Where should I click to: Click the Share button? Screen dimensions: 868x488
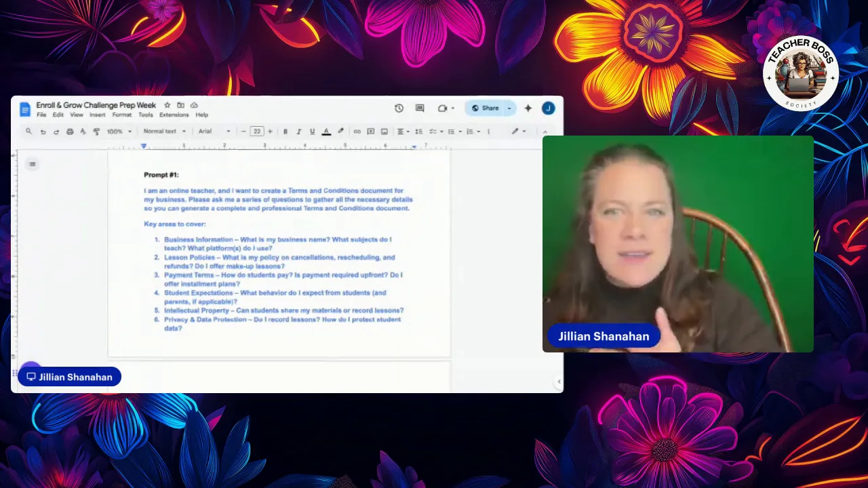[x=485, y=108]
